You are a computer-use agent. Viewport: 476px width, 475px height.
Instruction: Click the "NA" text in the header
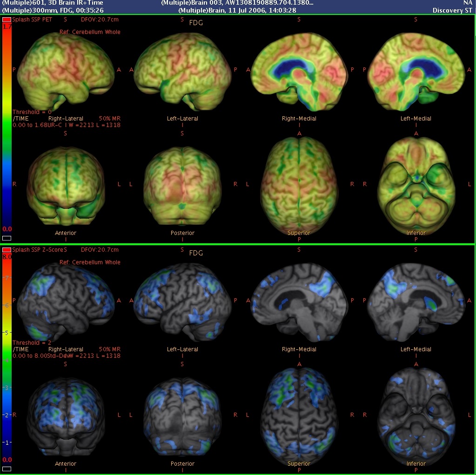468,3
